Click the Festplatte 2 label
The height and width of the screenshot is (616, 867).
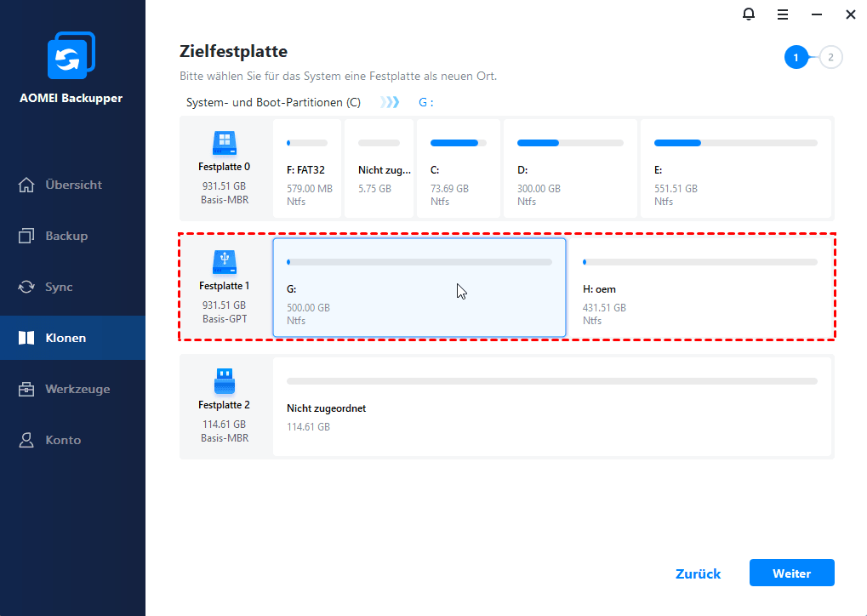[x=224, y=405]
